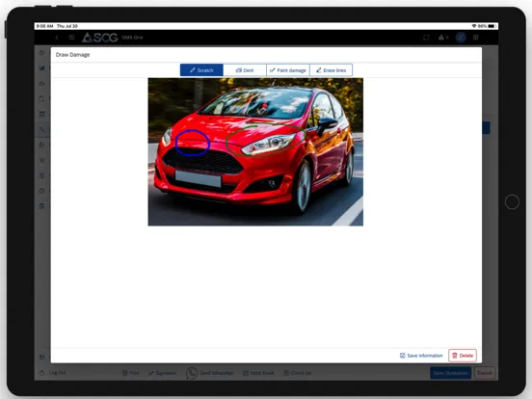Screen dimensions: 532x399
Task: Toggle the fullscreen icon in header
Action: tap(426, 38)
